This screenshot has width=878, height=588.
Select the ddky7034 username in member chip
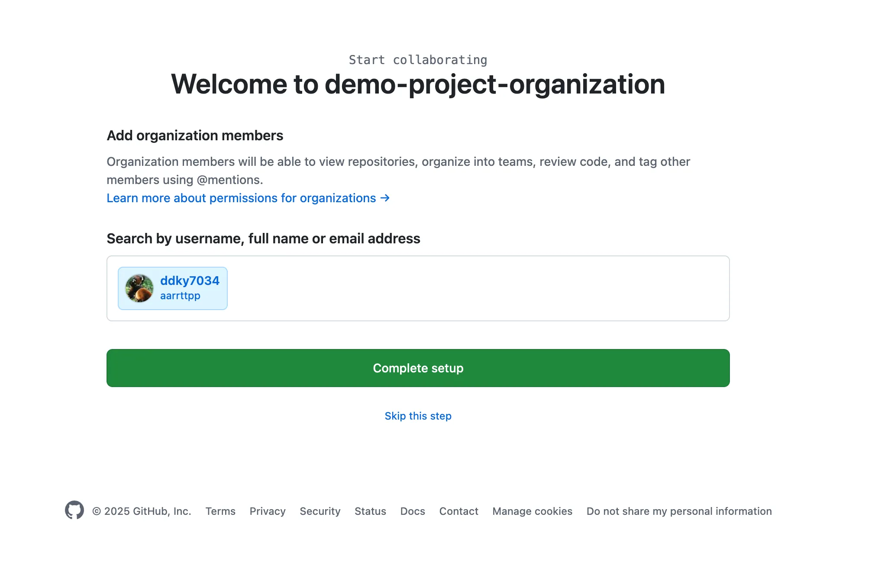[190, 281]
